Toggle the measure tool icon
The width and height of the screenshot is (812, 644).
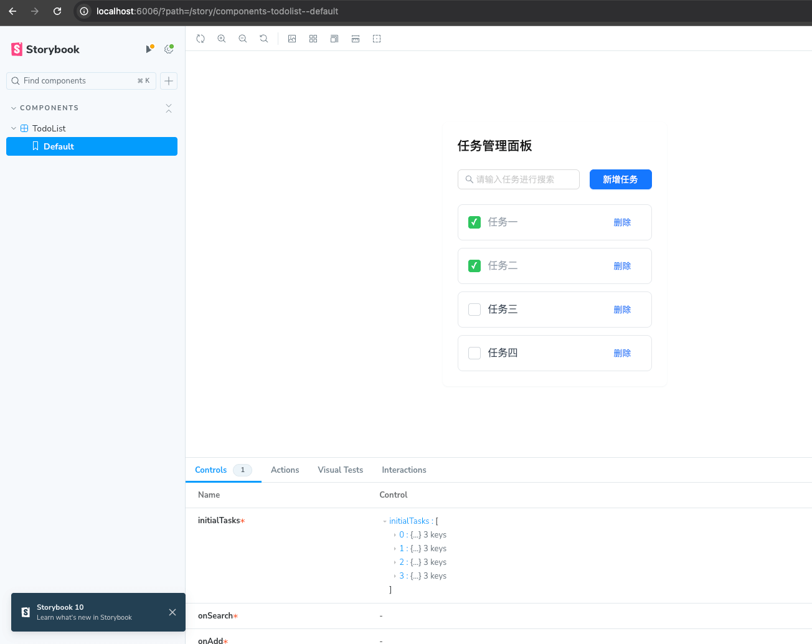click(x=356, y=39)
